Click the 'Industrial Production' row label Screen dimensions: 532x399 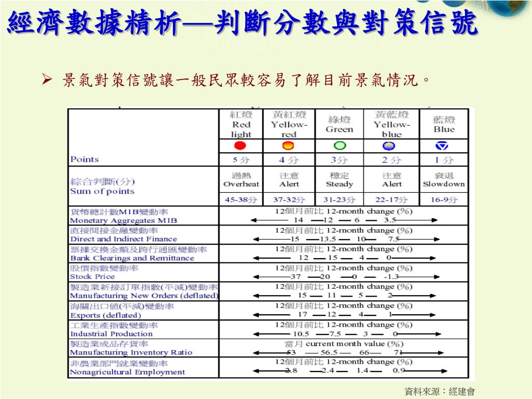tap(111, 334)
